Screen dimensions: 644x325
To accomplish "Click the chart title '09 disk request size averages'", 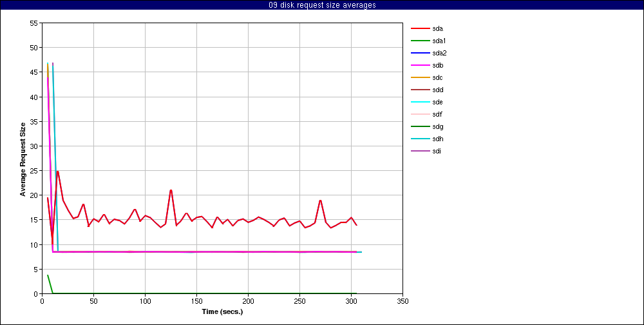I will tap(322, 5).
